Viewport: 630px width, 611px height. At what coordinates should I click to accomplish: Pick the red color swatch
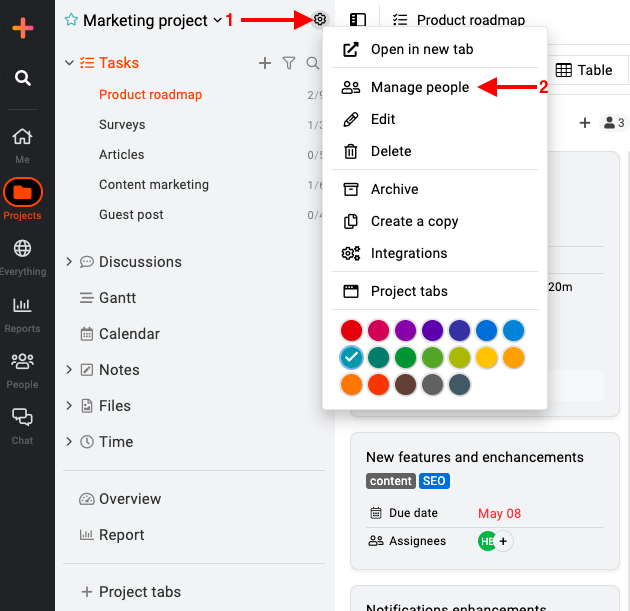351,330
